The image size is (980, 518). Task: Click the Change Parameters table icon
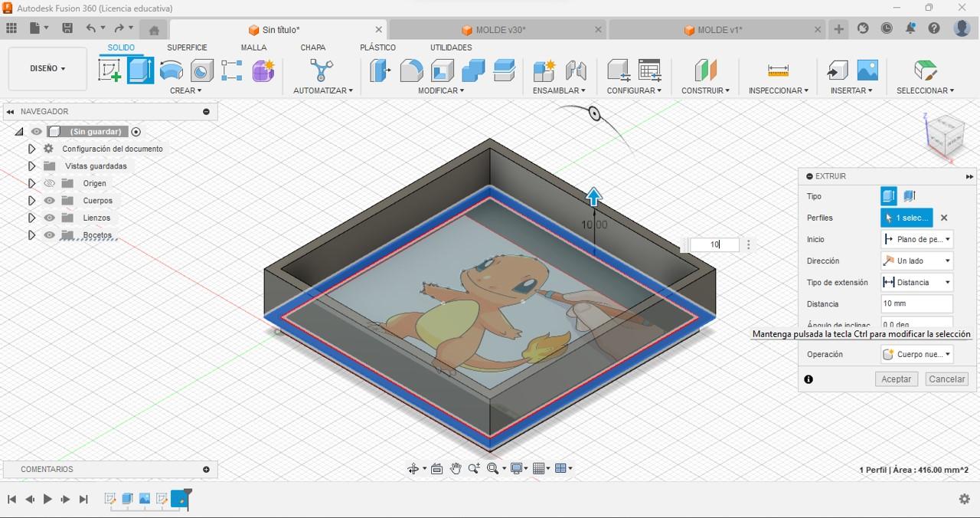point(649,70)
